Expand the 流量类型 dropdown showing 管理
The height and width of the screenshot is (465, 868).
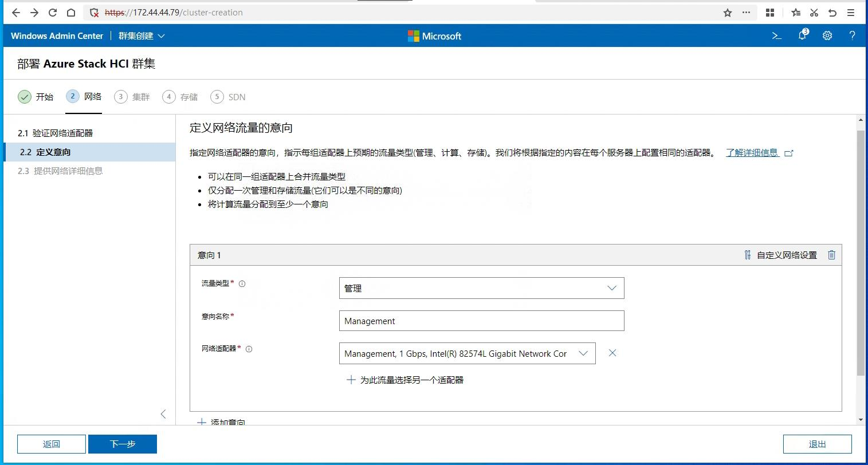click(481, 288)
